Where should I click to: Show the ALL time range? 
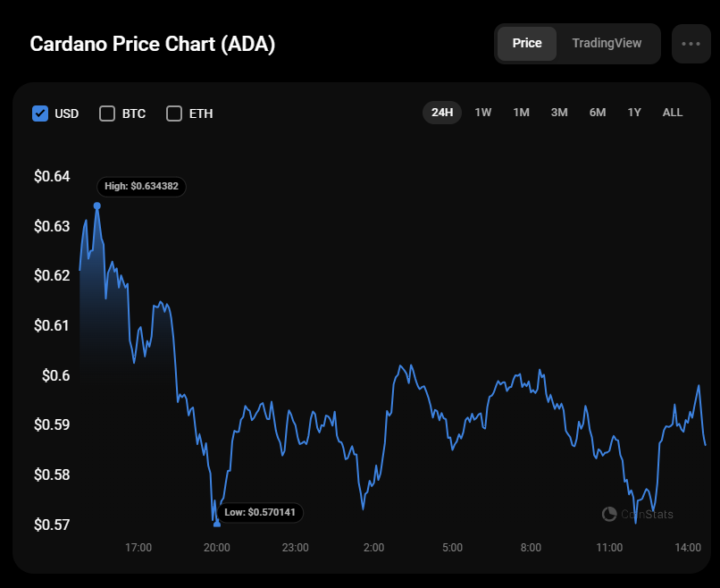pos(673,113)
